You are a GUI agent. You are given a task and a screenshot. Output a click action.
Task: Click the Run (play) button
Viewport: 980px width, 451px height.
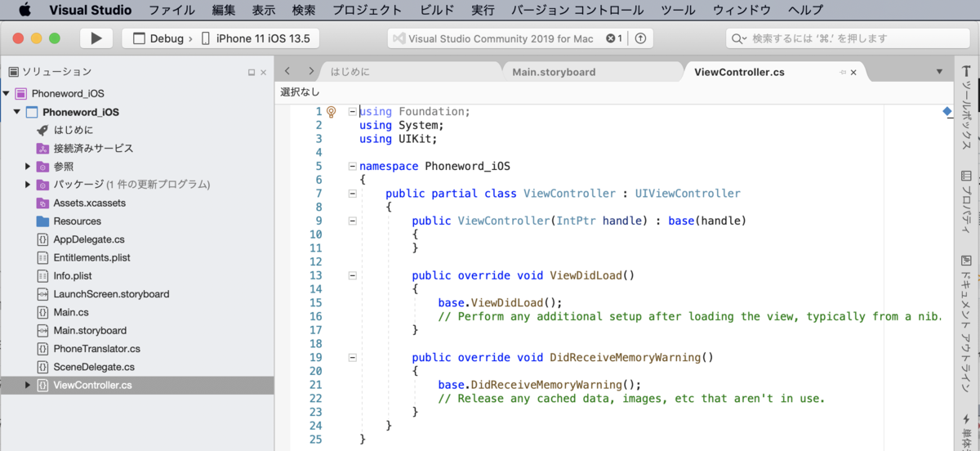click(x=96, y=38)
